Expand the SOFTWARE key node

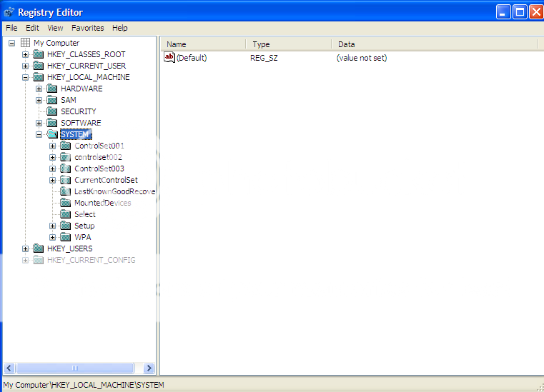point(39,123)
